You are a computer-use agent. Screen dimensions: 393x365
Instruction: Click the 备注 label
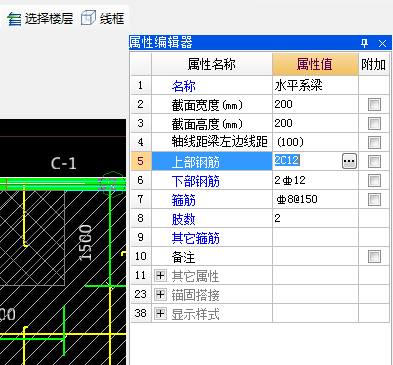tap(183, 257)
